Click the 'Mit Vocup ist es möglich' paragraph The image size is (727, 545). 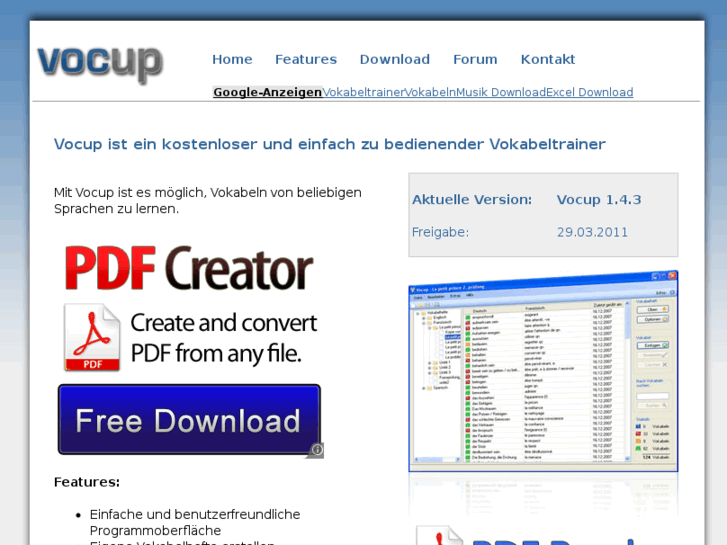(208, 200)
